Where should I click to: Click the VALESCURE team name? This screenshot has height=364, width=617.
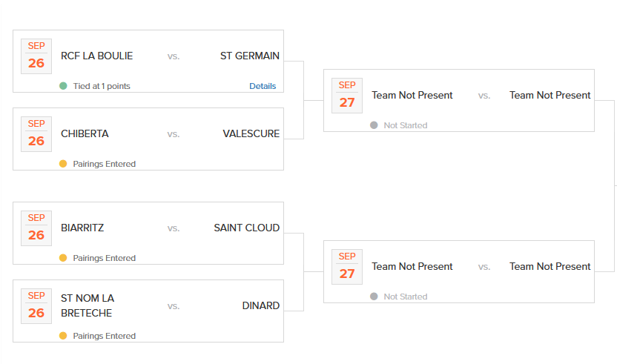(x=251, y=133)
